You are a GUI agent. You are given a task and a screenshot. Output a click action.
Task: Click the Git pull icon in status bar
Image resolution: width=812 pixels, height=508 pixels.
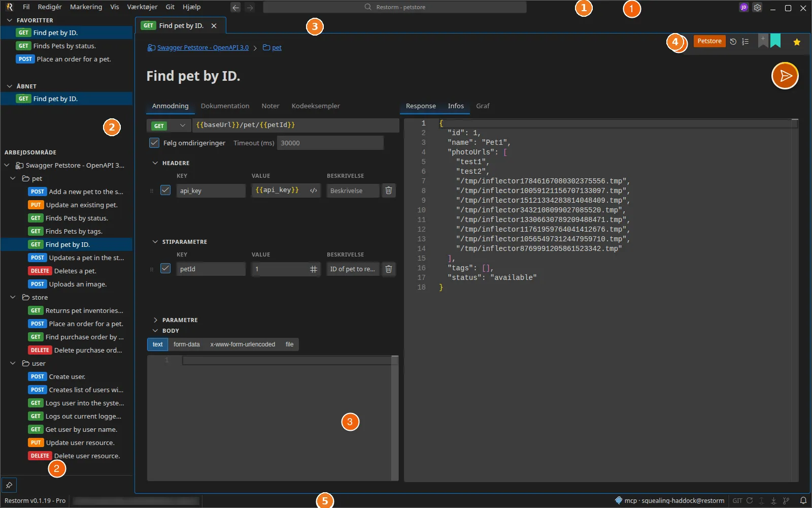tap(774, 500)
